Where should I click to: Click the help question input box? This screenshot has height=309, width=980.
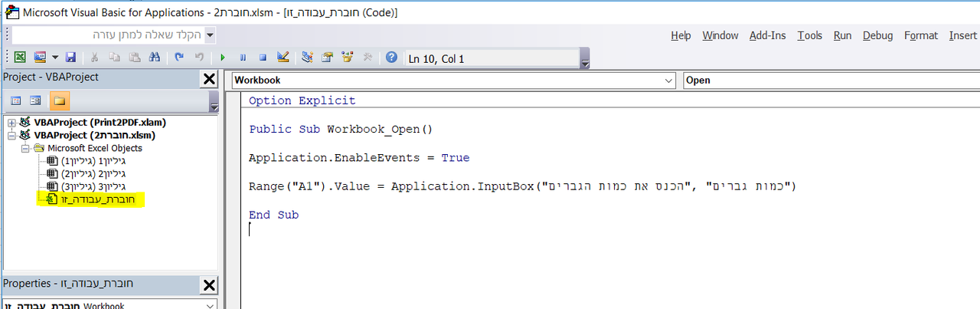pos(108,35)
